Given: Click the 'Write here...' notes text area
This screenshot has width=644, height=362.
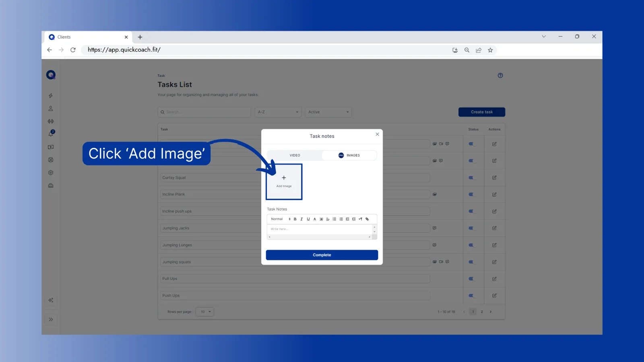Looking at the screenshot, I should (x=320, y=229).
